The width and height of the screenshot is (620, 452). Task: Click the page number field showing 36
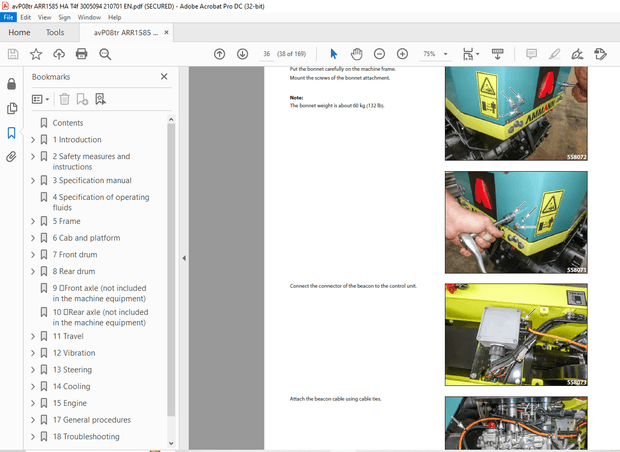click(x=267, y=54)
